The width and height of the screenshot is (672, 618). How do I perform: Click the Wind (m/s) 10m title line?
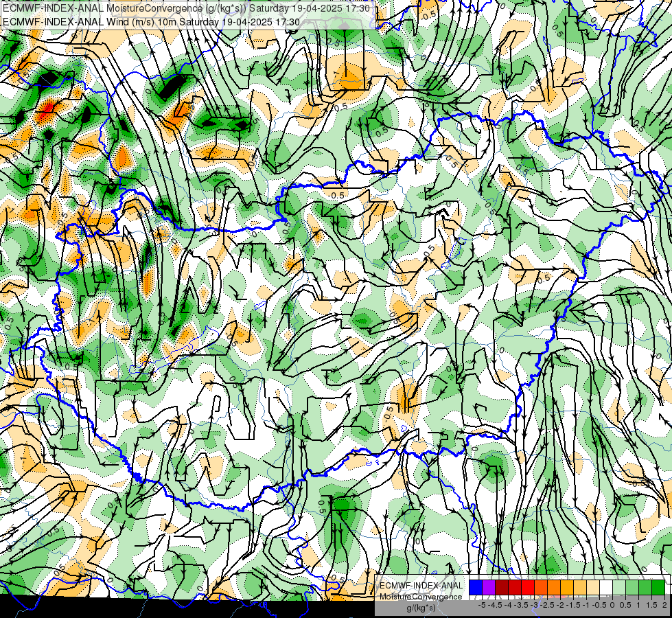151,22
